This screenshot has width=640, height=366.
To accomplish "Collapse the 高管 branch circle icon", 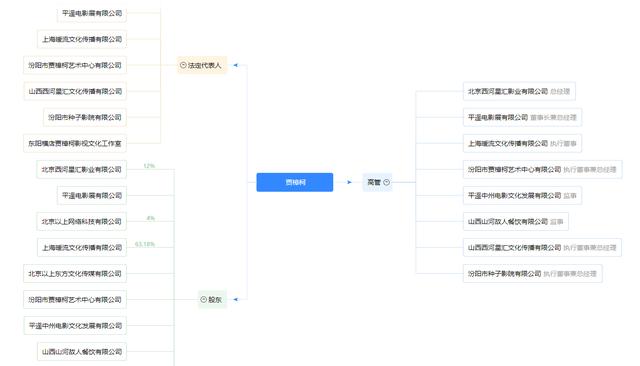I will point(386,182).
